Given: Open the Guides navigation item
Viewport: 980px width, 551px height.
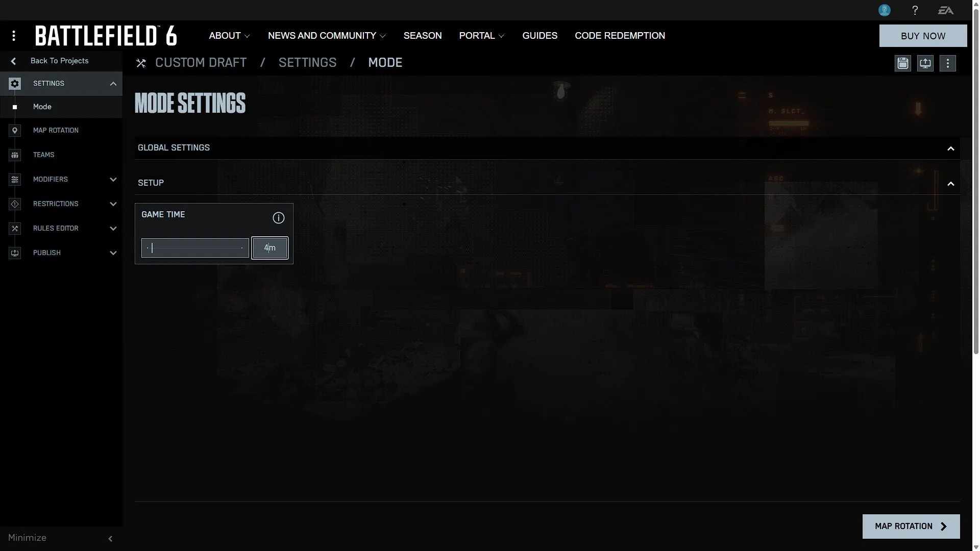Looking at the screenshot, I should coord(540,36).
